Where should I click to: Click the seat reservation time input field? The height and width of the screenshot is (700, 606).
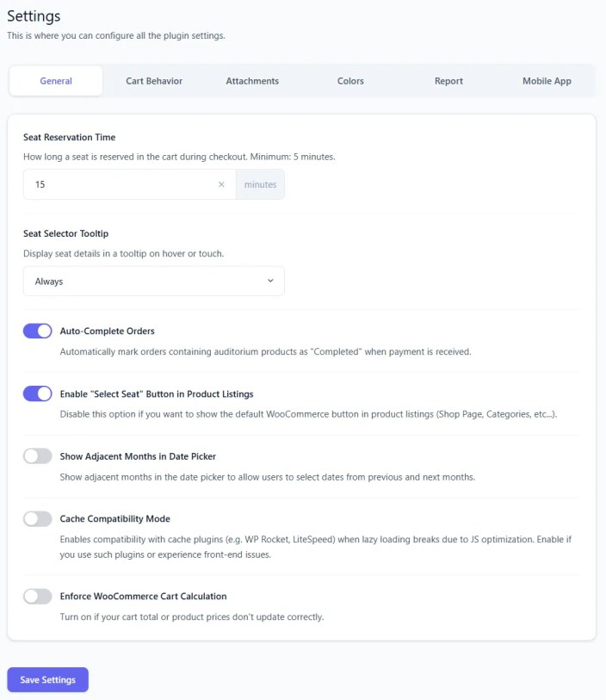point(121,184)
